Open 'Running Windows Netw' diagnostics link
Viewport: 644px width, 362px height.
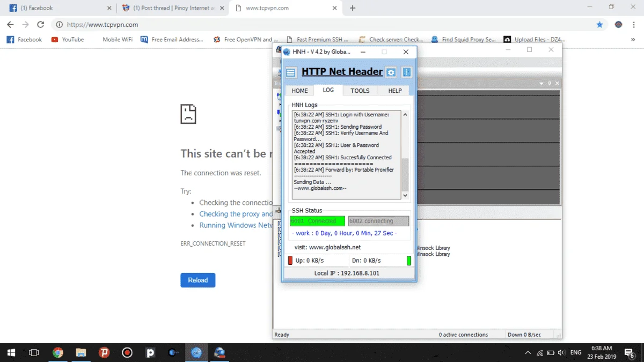tap(236, 225)
